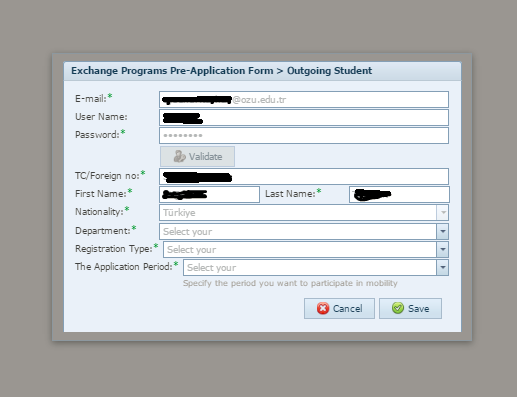Expand the Registration Type dropdown arrow
The height and width of the screenshot is (397, 517).
point(443,249)
